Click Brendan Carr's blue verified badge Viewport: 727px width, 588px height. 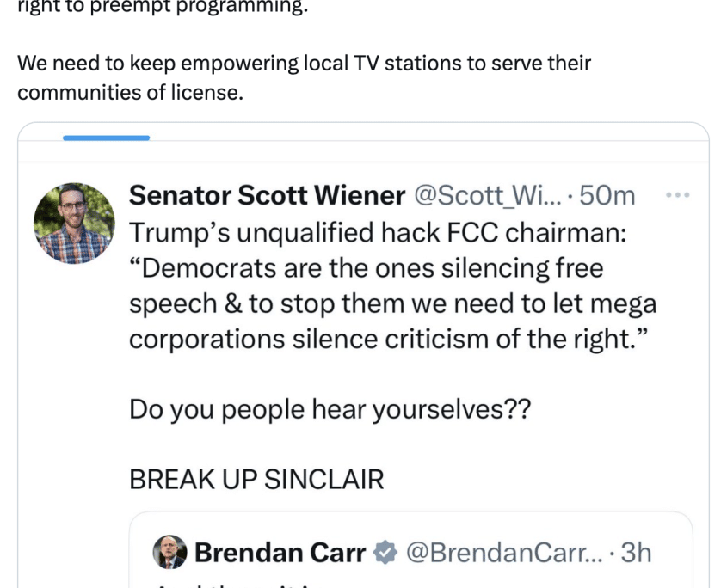pos(385,552)
